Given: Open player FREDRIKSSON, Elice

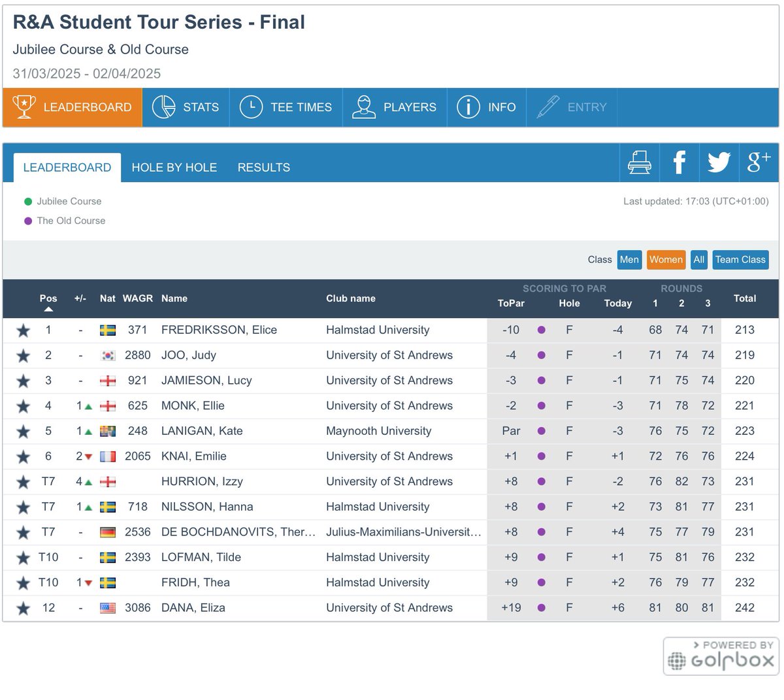Looking at the screenshot, I should point(219,330).
